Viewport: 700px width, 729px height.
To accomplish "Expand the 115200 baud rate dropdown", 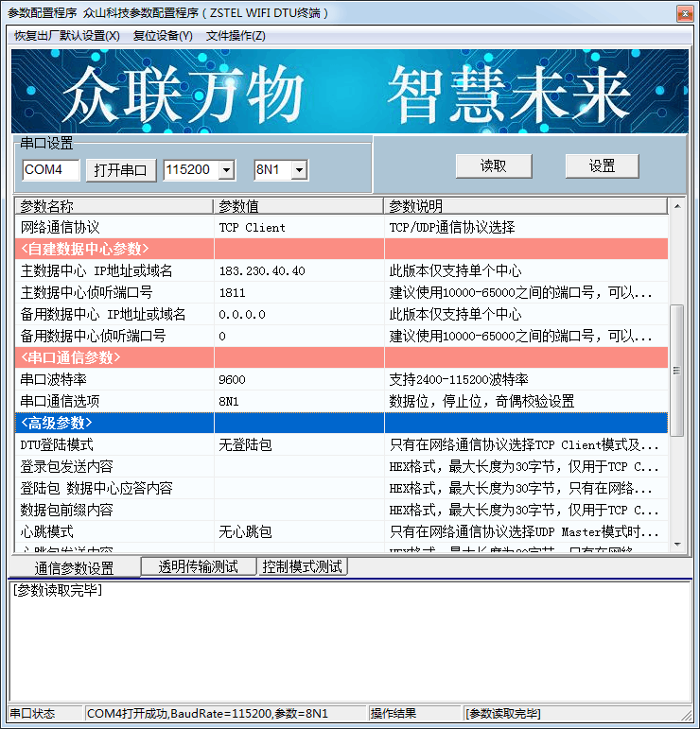I will pyautogui.click(x=226, y=170).
